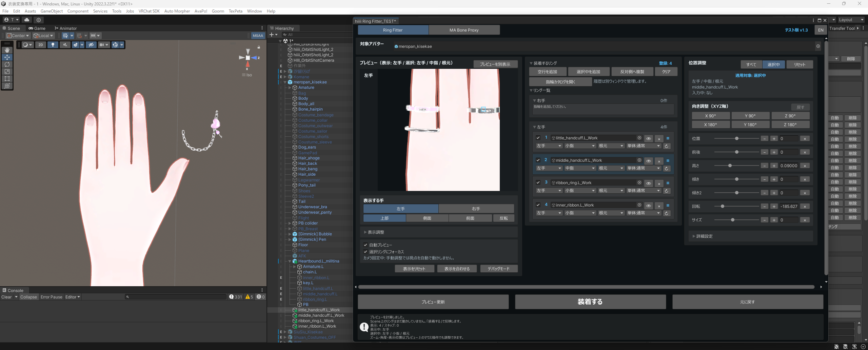Click the reset icon for inner_ribbon.L_Work row

pos(667,213)
